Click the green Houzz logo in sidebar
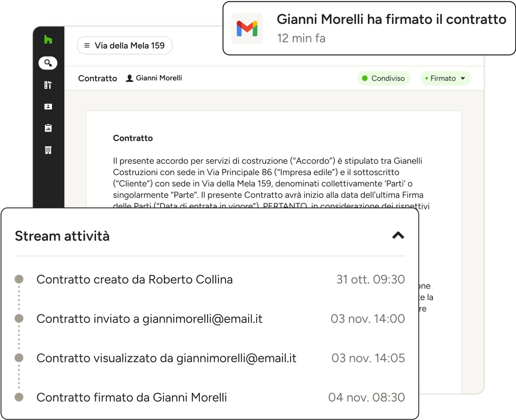 48,40
